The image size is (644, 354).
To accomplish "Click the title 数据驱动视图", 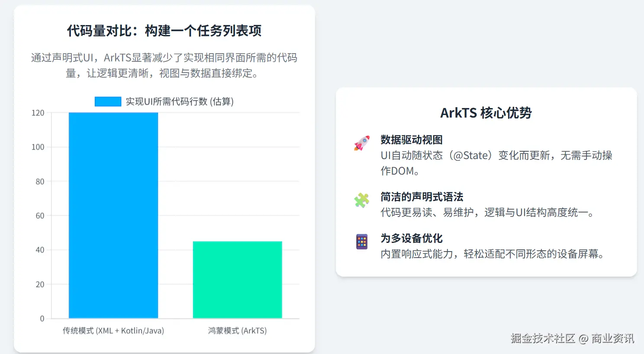I will (412, 140).
